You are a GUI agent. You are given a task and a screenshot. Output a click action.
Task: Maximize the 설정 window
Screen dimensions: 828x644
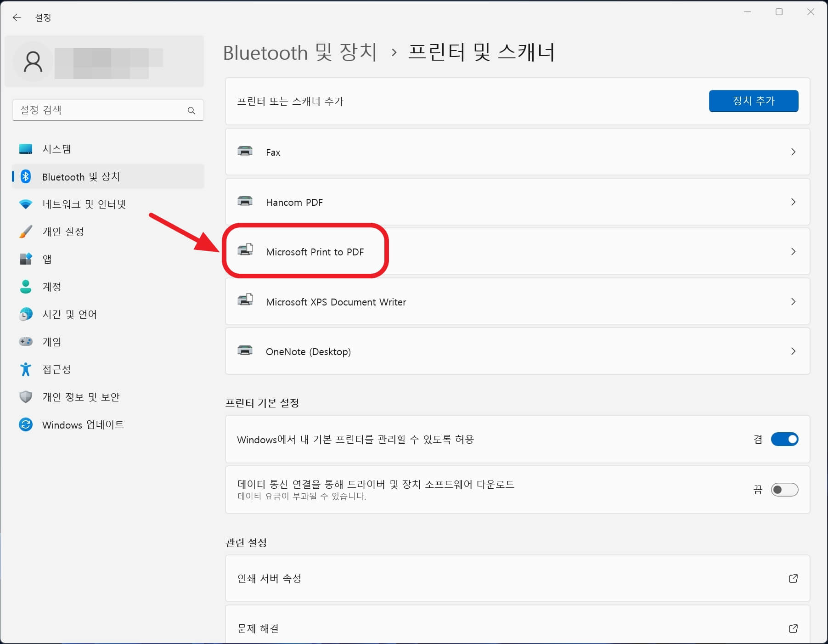[779, 12]
